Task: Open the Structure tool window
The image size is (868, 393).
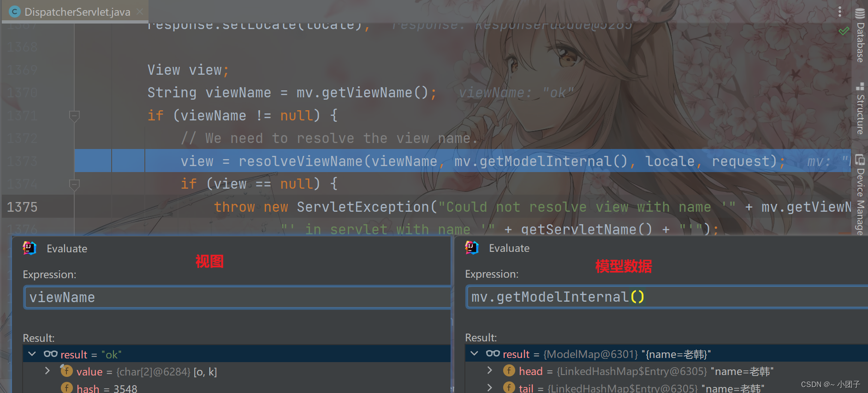Action: coord(860,108)
